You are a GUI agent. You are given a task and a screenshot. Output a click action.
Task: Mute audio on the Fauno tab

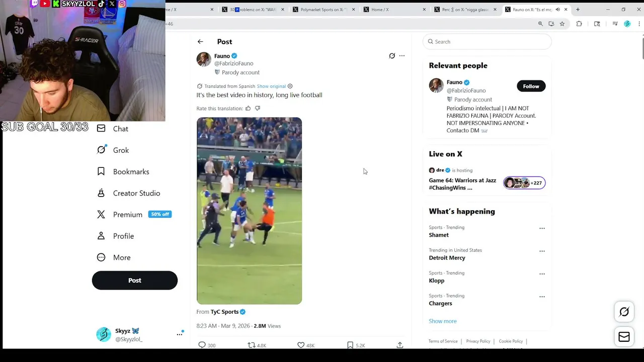557,10
